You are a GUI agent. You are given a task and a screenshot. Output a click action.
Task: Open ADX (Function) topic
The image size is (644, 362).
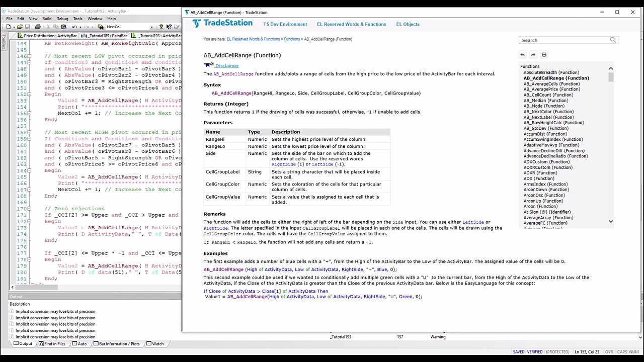[539, 178]
